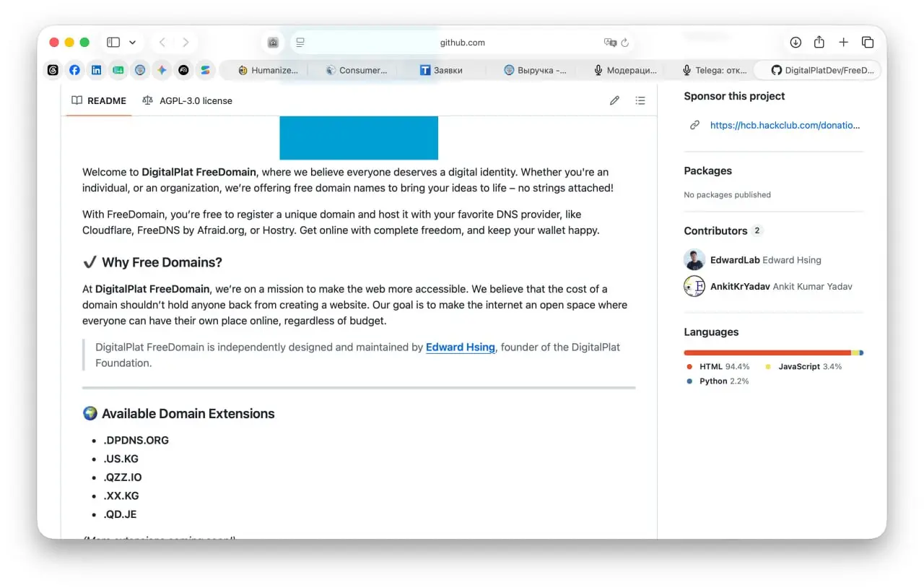Click the Languages heading
Image resolution: width=924 pixels, height=588 pixels.
click(x=711, y=332)
